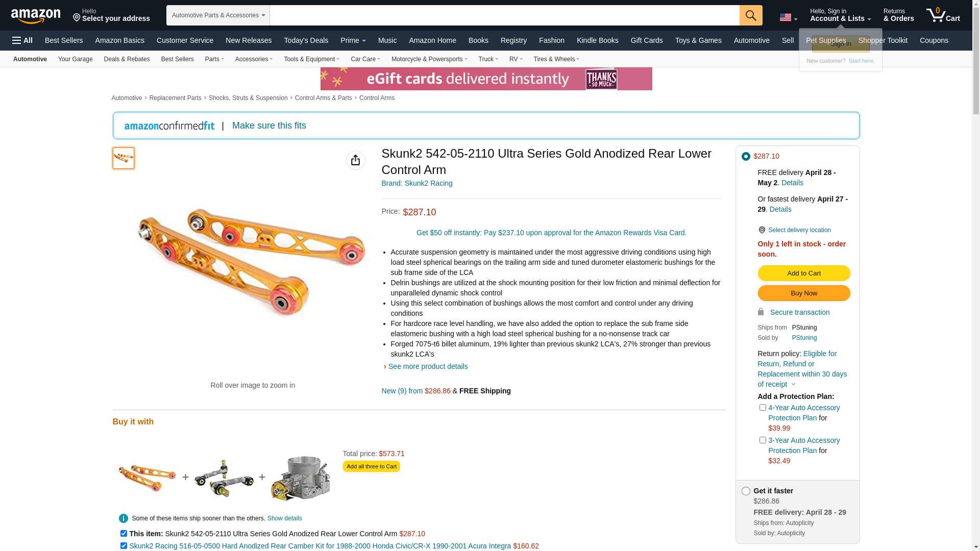The width and height of the screenshot is (980, 551).
Task: Click the Amazon logo
Action: [36, 16]
